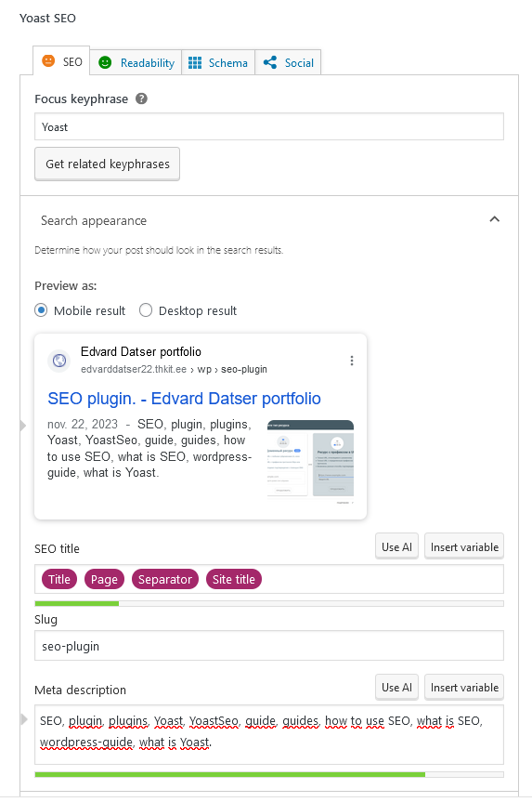Click the green Readability smiley icon
The image size is (532, 802).
click(x=105, y=62)
